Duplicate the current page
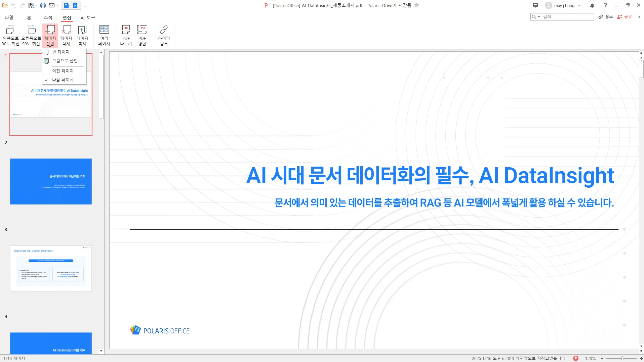Image resolution: width=644 pixels, height=362 pixels. coord(82,35)
